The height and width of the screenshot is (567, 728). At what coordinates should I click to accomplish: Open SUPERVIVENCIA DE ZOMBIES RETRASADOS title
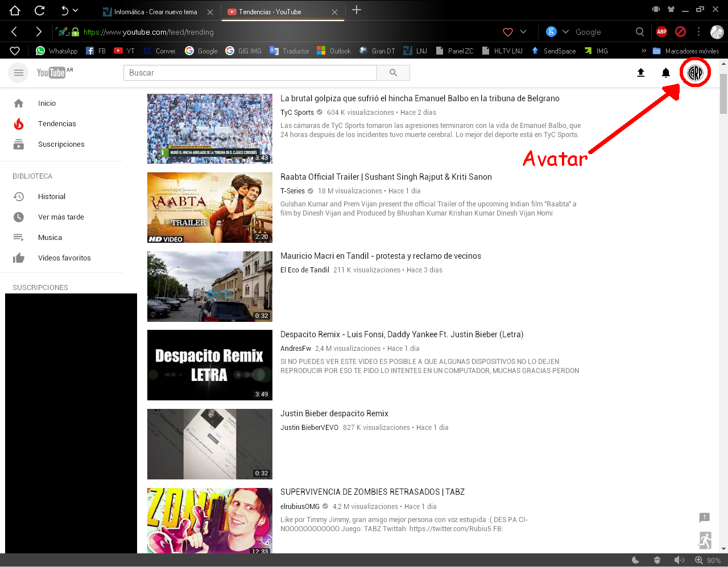(373, 492)
